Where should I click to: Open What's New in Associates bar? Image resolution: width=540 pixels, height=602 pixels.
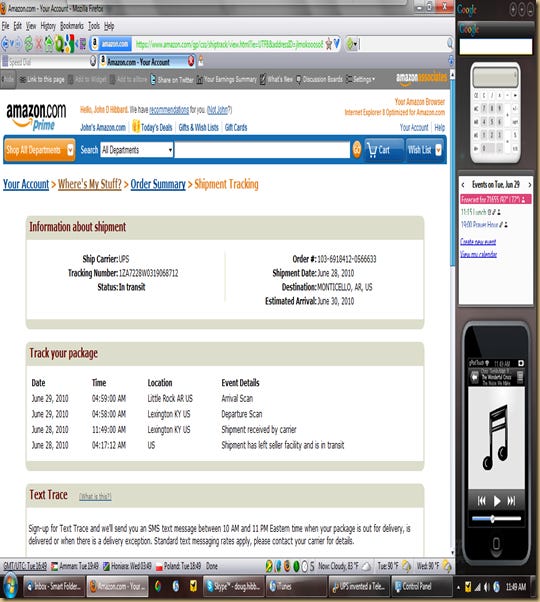coord(276,79)
